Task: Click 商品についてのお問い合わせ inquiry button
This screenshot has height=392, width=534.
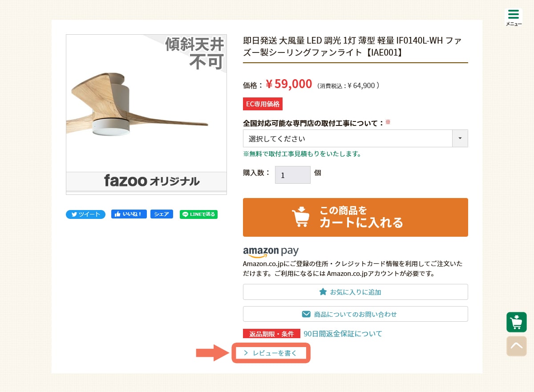Action: pos(355,314)
